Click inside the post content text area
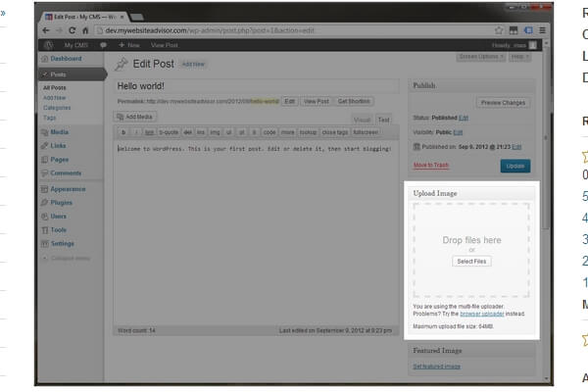 [x=256, y=232]
